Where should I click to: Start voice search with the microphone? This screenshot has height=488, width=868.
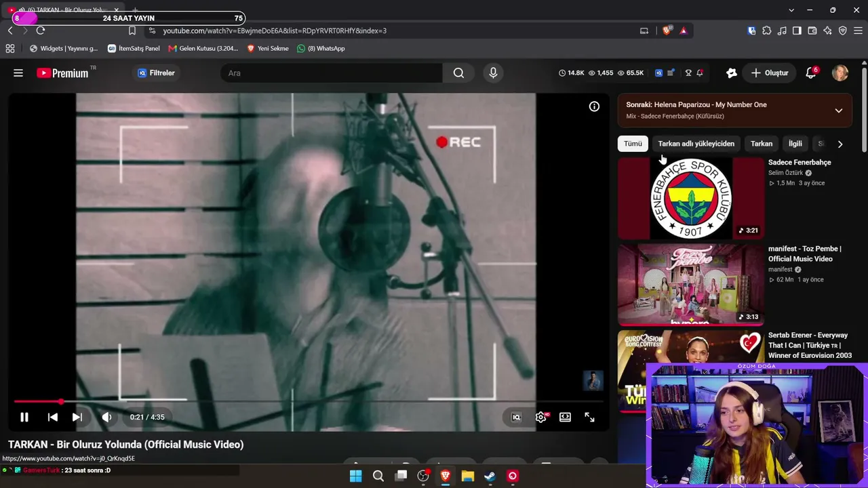pos(493,73)
